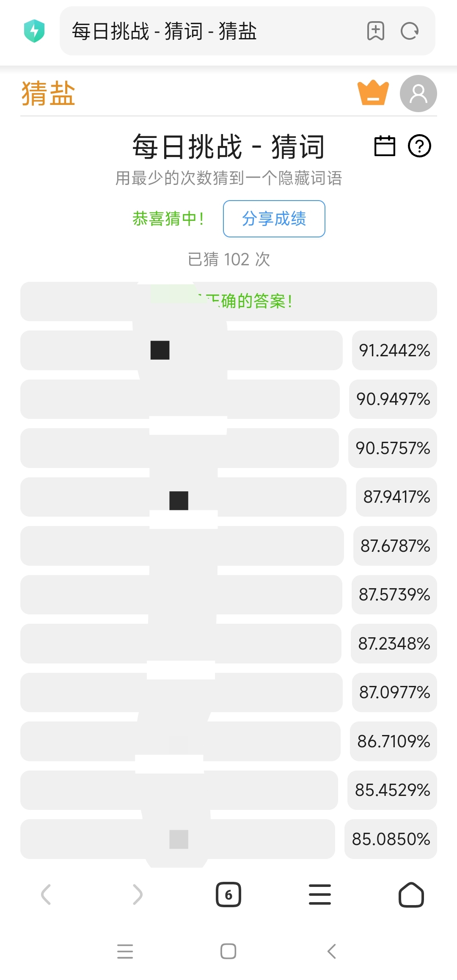Tap the 85.0850% similarity score
This screenshot has height=980, width=457.
click(x=391, y=839)
